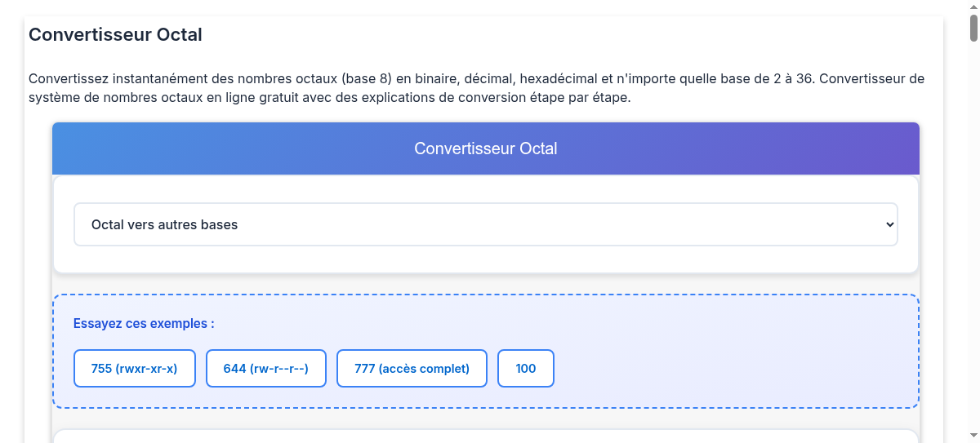The image size is (980, 443).
Task: Click the scrollbar track below the thumb
Action: [x=973, y=245]
